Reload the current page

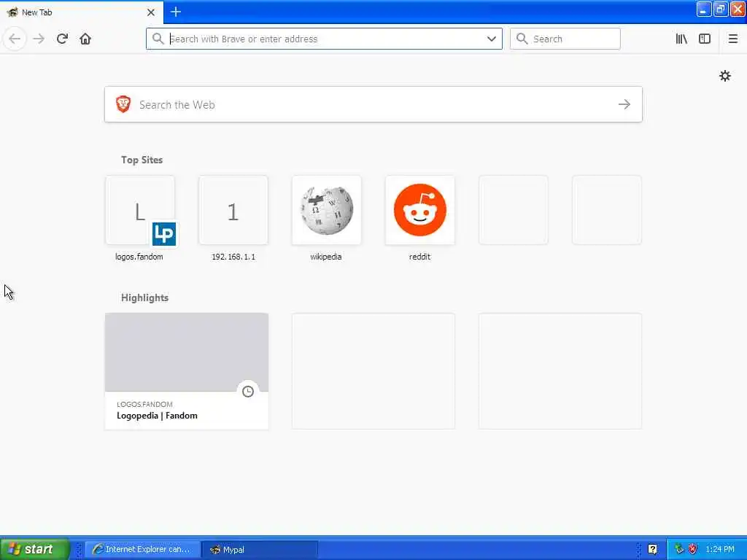point(62,39)
